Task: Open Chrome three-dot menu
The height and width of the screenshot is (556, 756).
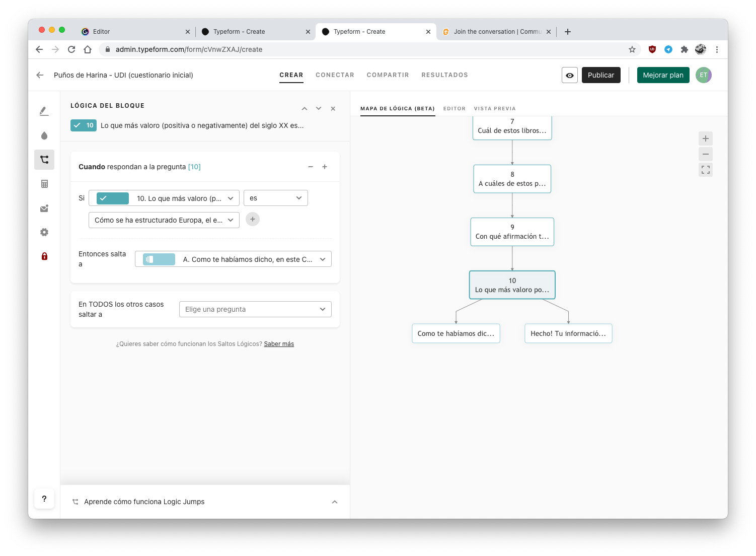Action: (x=717, y=49)
